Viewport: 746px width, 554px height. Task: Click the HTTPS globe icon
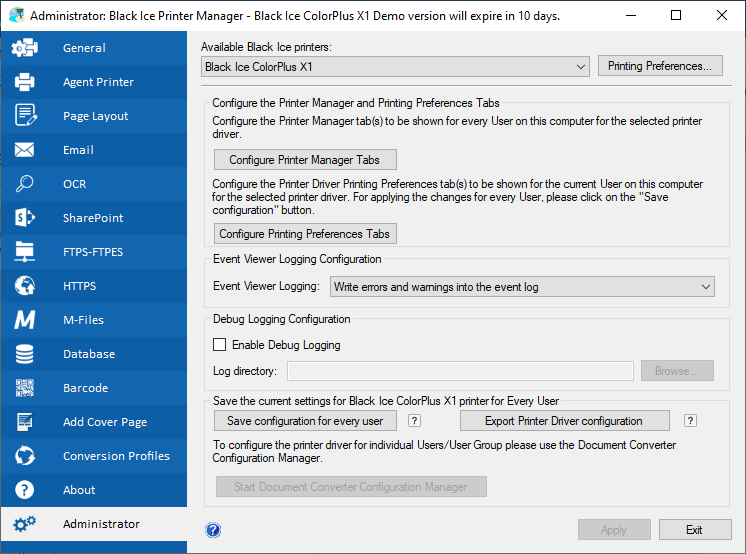pyautogui.click(x=25, y=286)
